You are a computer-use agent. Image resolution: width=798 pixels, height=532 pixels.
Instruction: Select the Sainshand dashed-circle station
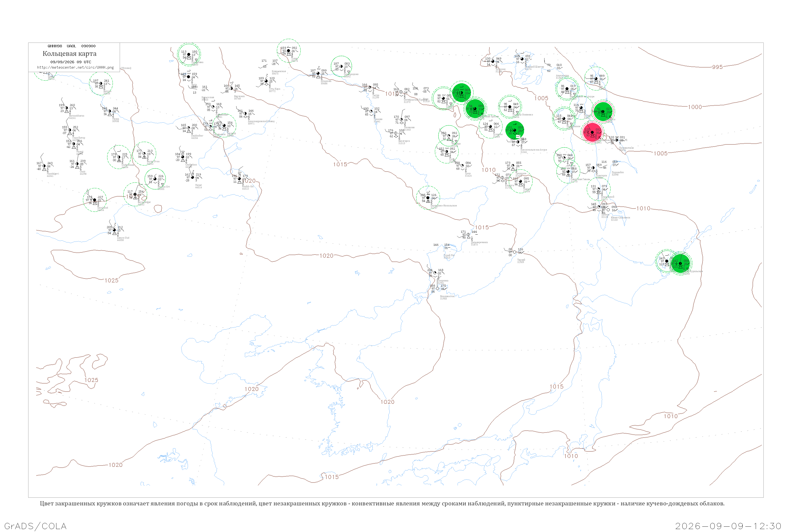pyautogui.click(x=95, y=200)
